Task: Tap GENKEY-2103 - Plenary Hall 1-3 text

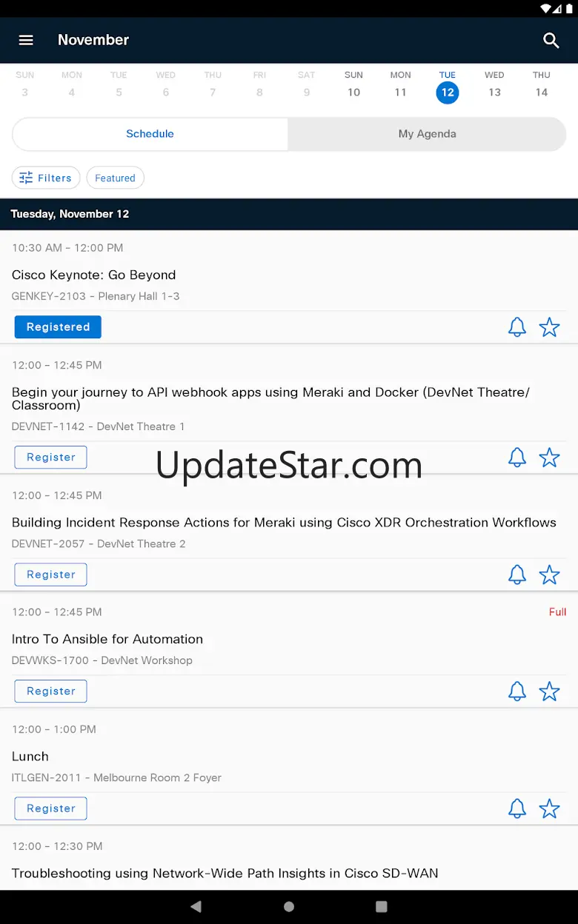Action: [96, 296]
